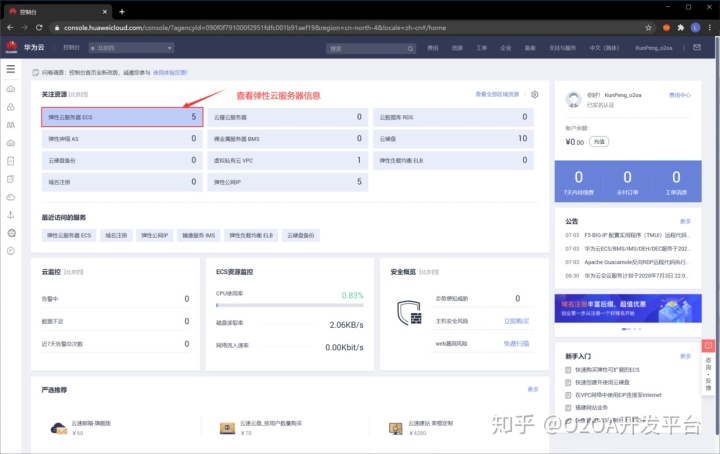The width and height of the screenshot is (720, 454).
Task: Open 工单 in the top navigation
Action: coord(481,48)
